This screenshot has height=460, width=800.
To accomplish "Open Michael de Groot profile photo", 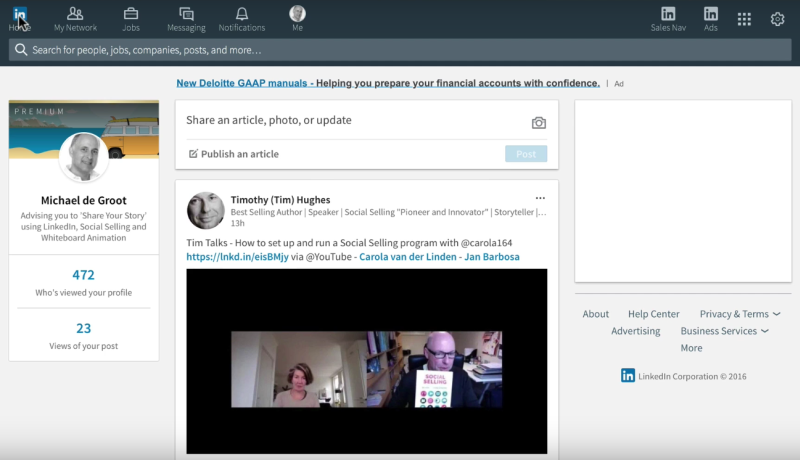I will click(84, 157).
